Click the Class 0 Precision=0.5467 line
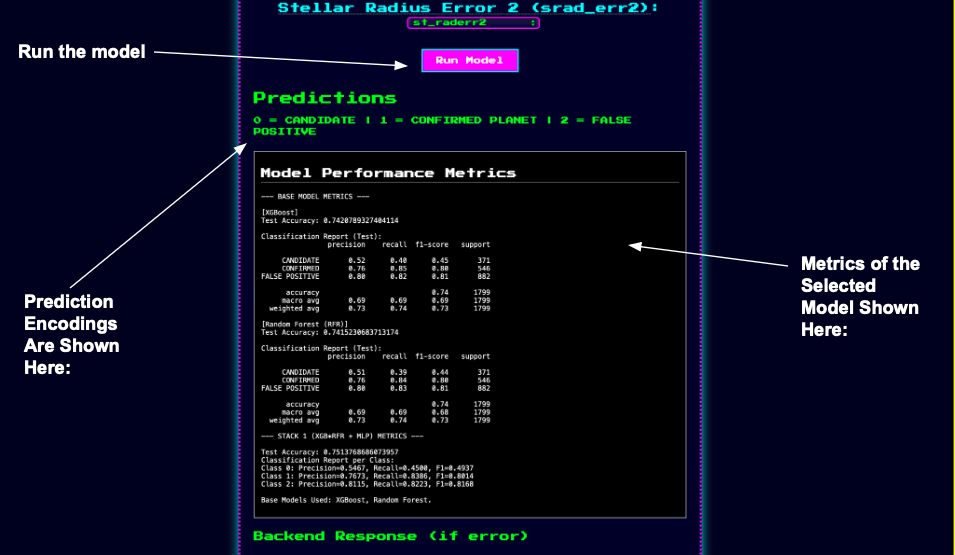Image resolution: width=955 pixels, height=555 pixels. tap(367, 468)
